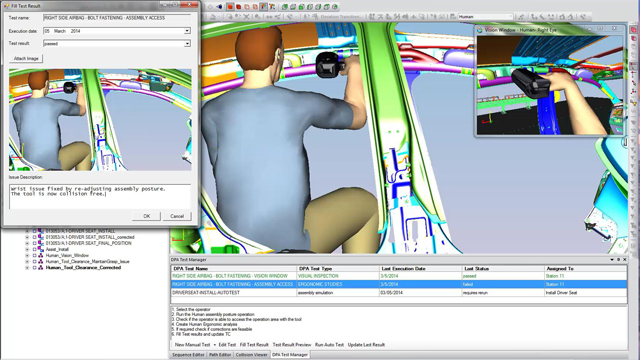Open the Human selection combo box in toolbar
640x360 pixels.
tap(485, 17)
